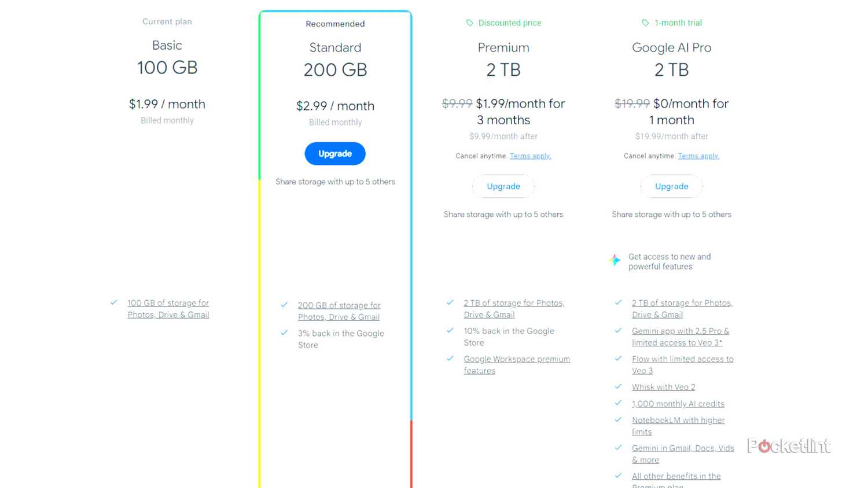The image size is (868, 488).
Task: Click the tag icon beside "1-month trial"
Action: click(645, 23)
